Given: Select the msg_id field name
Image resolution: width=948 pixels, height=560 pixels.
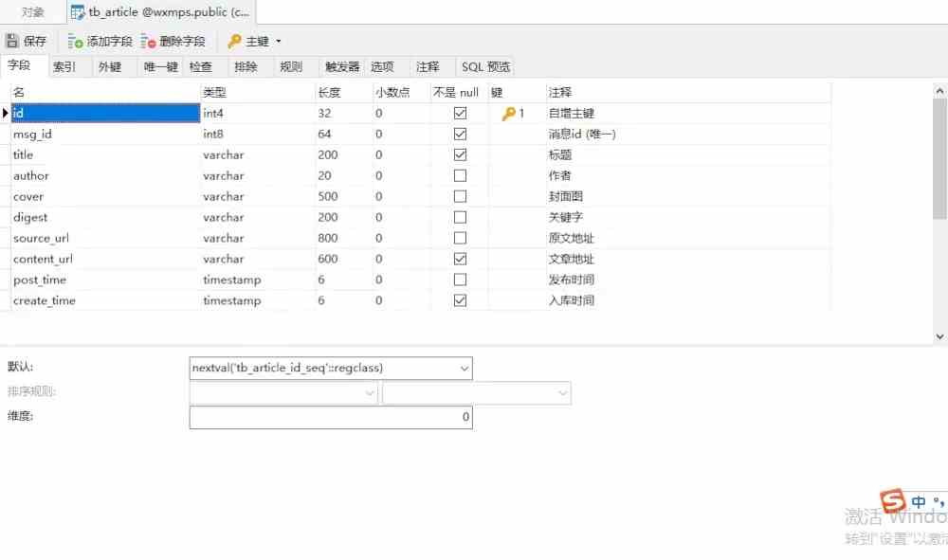Looking at the screenshot, I should tap(32, 135).
